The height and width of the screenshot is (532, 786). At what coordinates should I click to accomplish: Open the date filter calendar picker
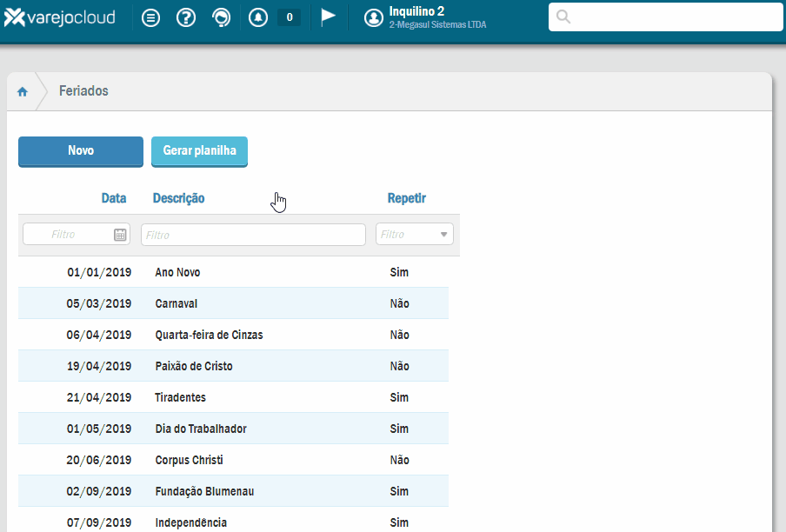click(120, 235)
